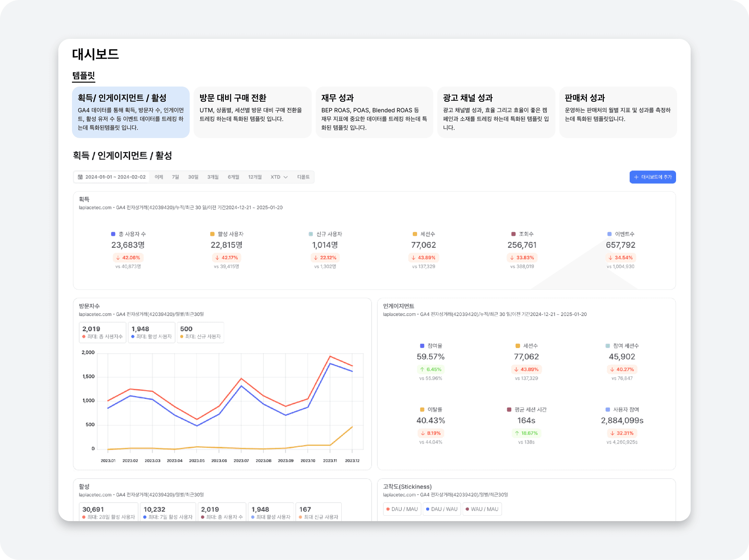Click the 2023.11 peak on line chart
The image size is (749, 560).
coord(330,356)
